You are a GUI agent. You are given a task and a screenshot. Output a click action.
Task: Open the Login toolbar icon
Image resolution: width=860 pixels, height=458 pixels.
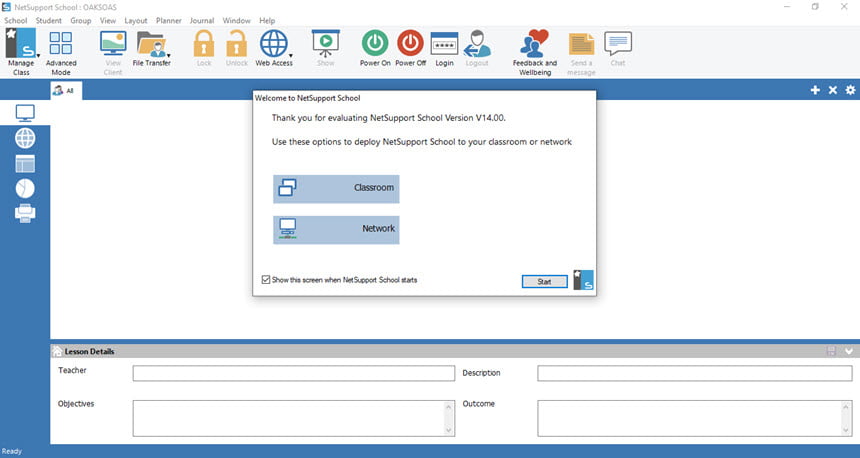point(444,44)
